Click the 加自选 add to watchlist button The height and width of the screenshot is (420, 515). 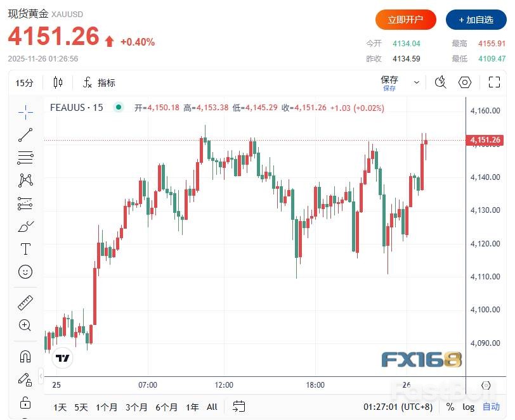[476, 20]
